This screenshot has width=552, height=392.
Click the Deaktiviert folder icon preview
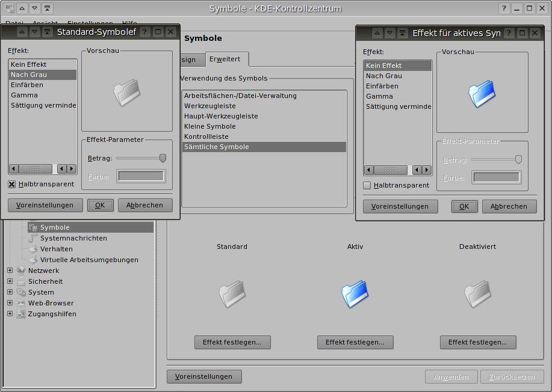(478, 293)
